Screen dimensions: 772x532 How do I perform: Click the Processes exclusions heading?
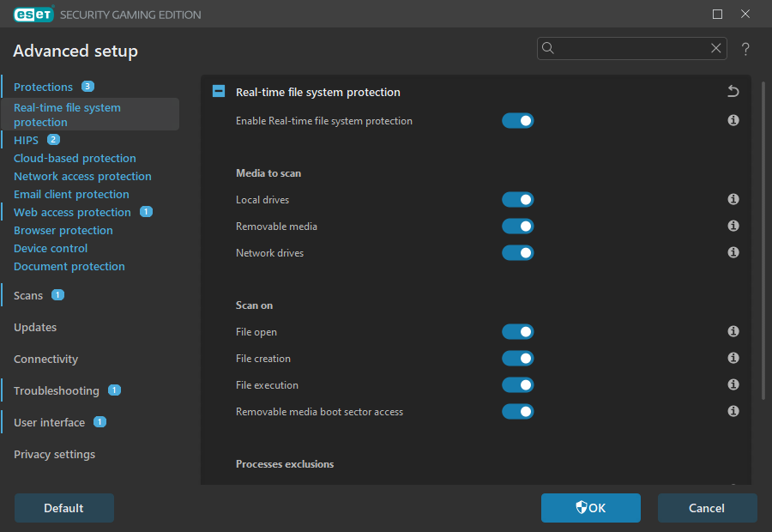285,464
